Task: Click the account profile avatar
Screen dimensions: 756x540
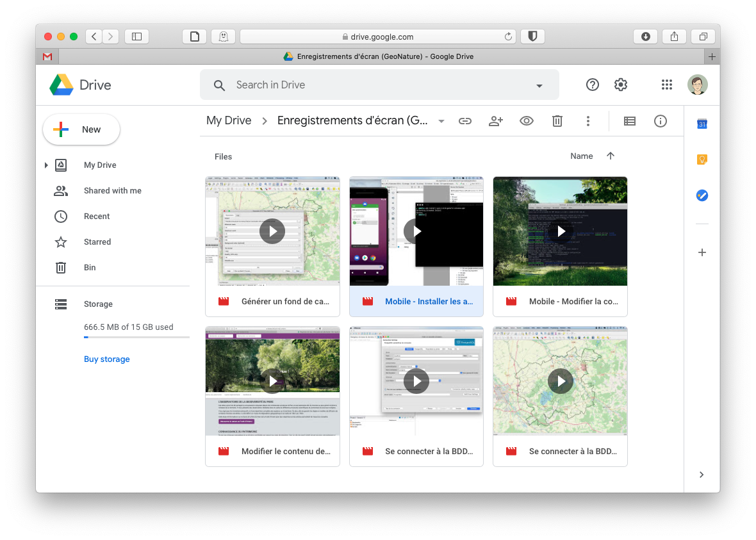Action: (698, 85)
